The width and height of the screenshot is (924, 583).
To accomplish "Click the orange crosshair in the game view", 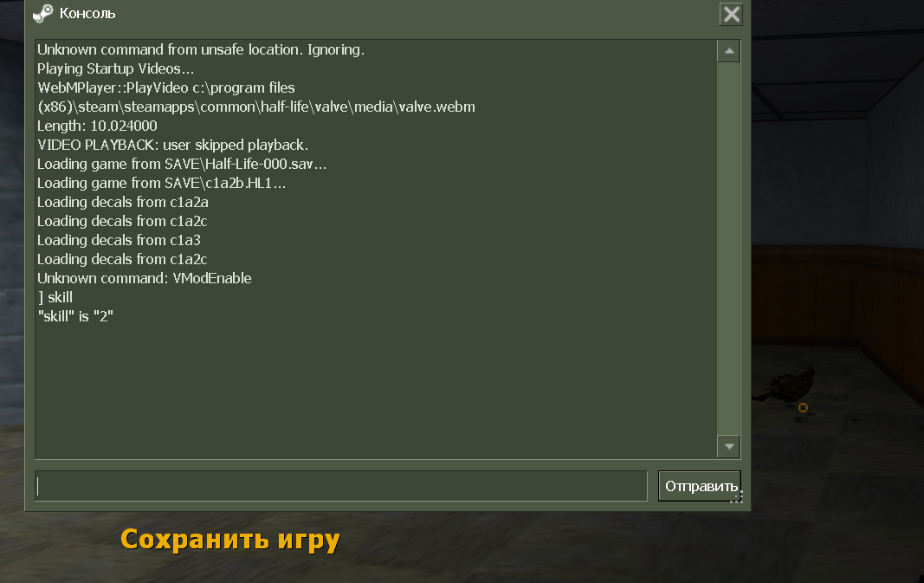I will [x=803, y=407].
